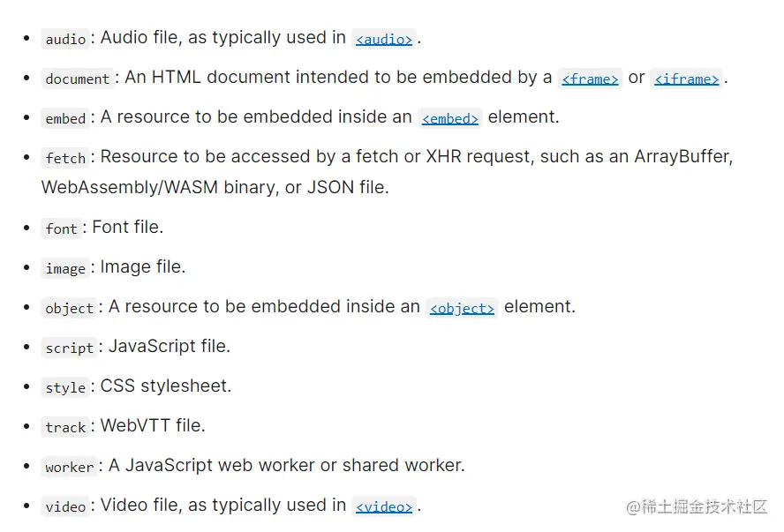Click the 'style' code label
Image resolution: width=784 pixels, height=532 pixels.
click(65, 387)
